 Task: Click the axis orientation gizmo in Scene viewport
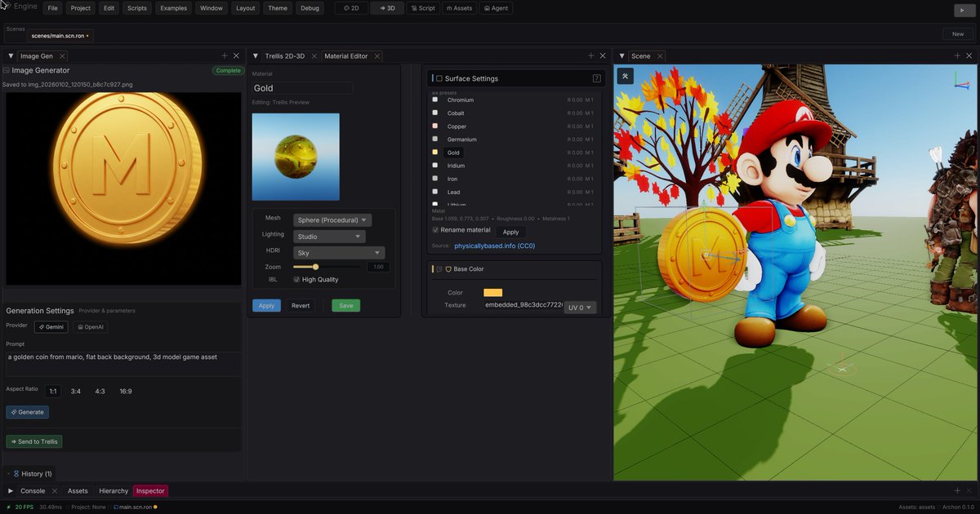(x=961, y=80)
